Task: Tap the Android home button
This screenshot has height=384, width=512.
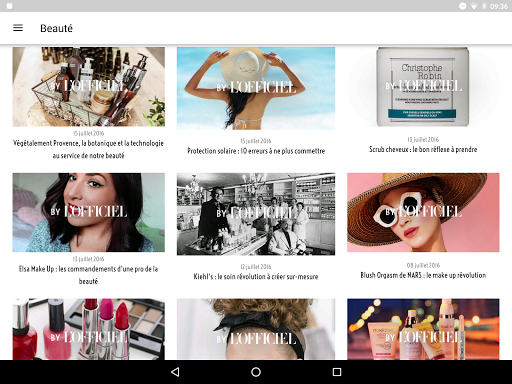Action: point(256,372)
